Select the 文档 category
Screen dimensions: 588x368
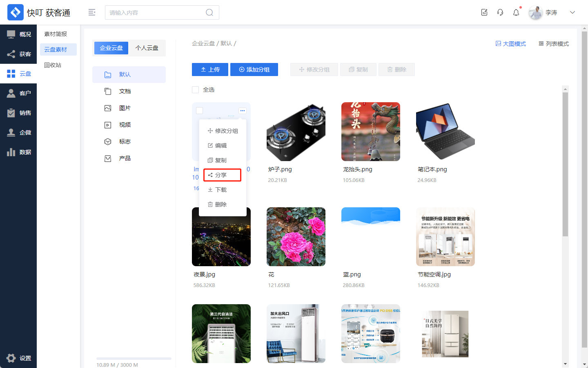(129, 91)
